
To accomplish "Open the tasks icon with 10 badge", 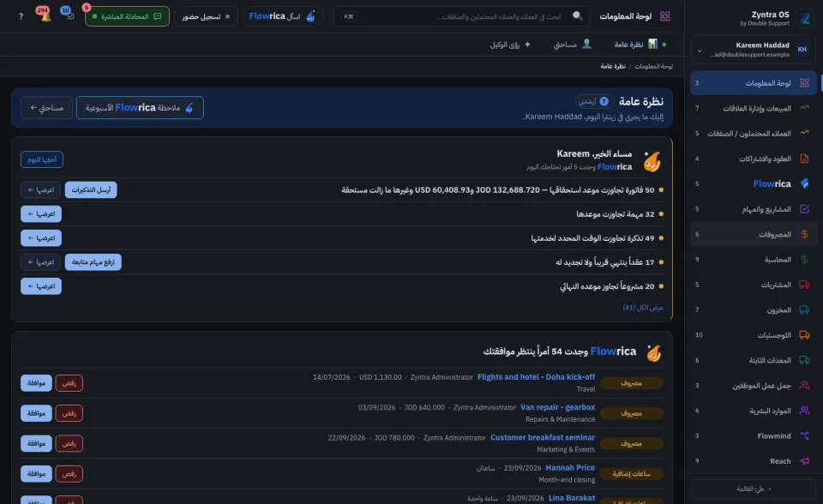I will (69, 15).
